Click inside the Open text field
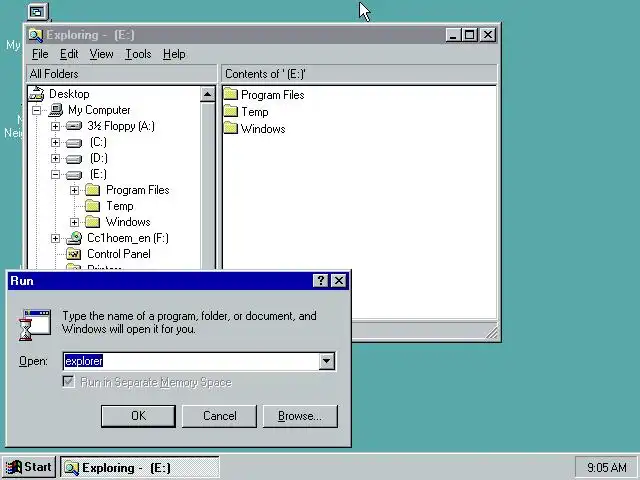Screen dimensions: 640x480 click(191, 361)
